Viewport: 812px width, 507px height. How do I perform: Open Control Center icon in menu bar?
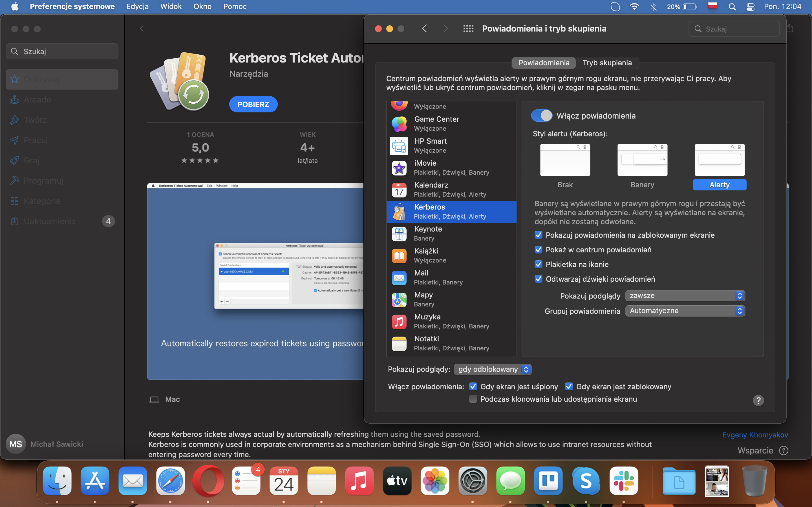tap(750, 7)
